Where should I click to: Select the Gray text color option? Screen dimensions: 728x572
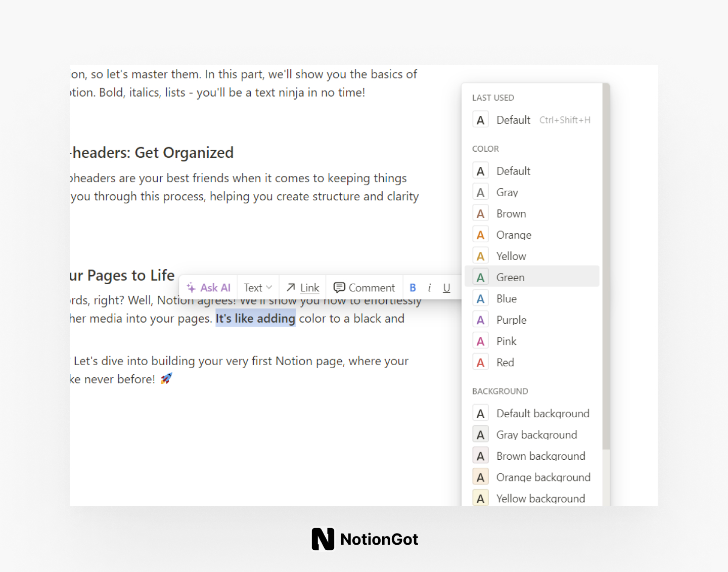pyautogui.click(x=507, y=192)
